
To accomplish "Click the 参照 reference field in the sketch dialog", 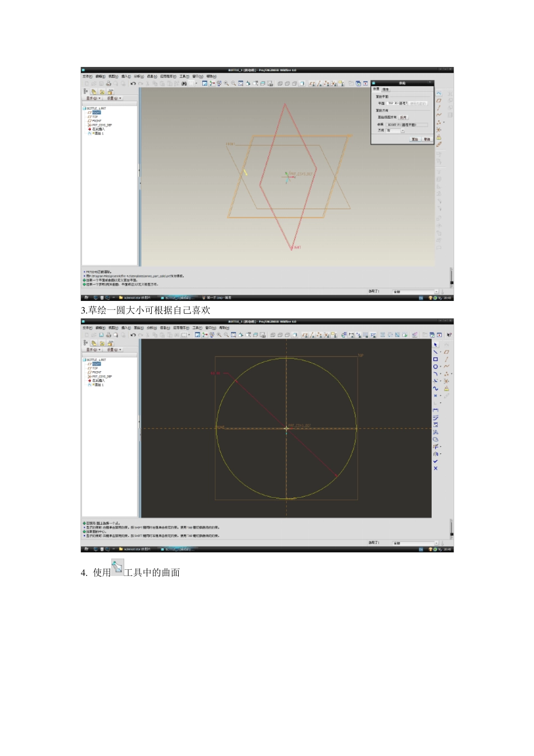I will [406, 125].
